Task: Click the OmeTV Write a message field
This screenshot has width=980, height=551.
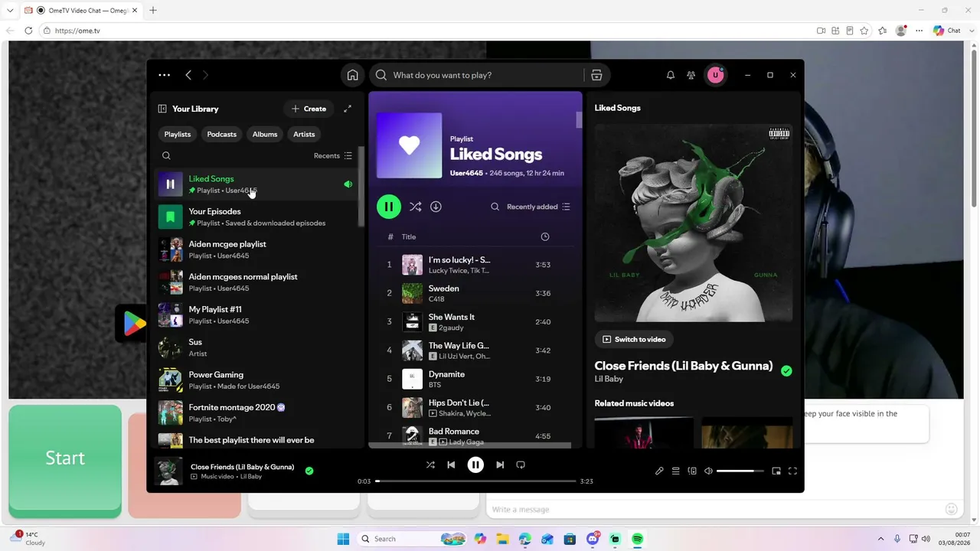Action: click(715, 510)
